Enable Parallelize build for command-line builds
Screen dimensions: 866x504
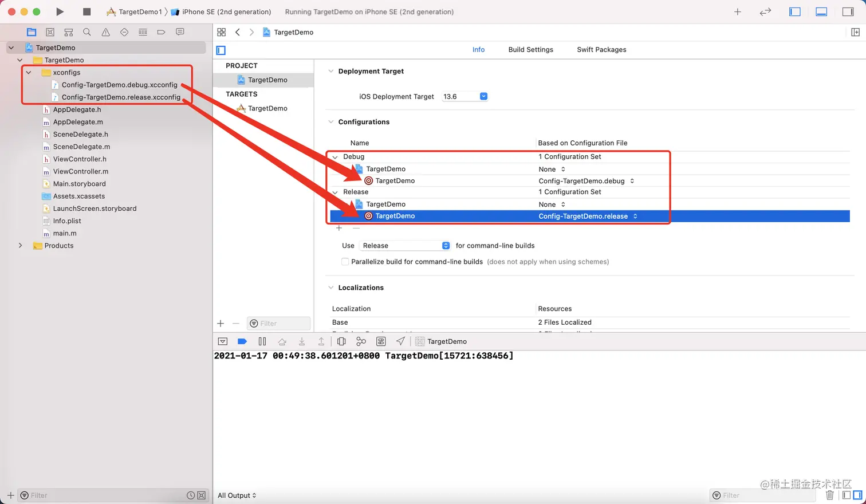pyautogui.click(x=345, y=262)
